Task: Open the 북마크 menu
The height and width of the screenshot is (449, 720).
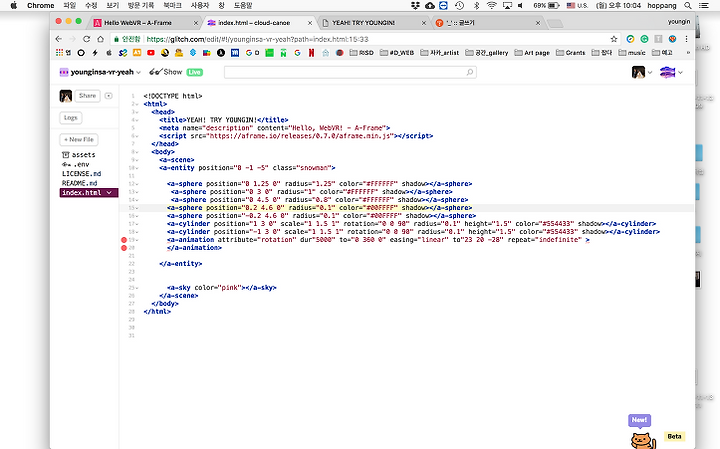Action: coord(172,6)
